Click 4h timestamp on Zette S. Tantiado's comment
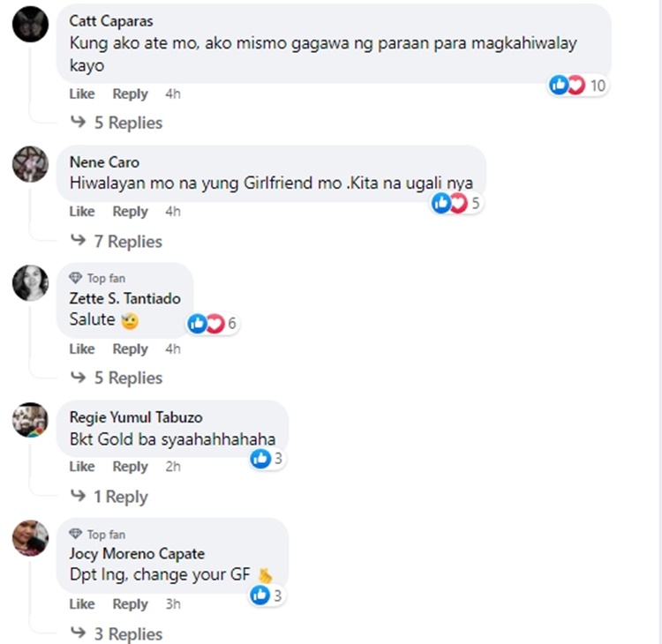Viewport: 662px width, 644px height. coord(173,348)
